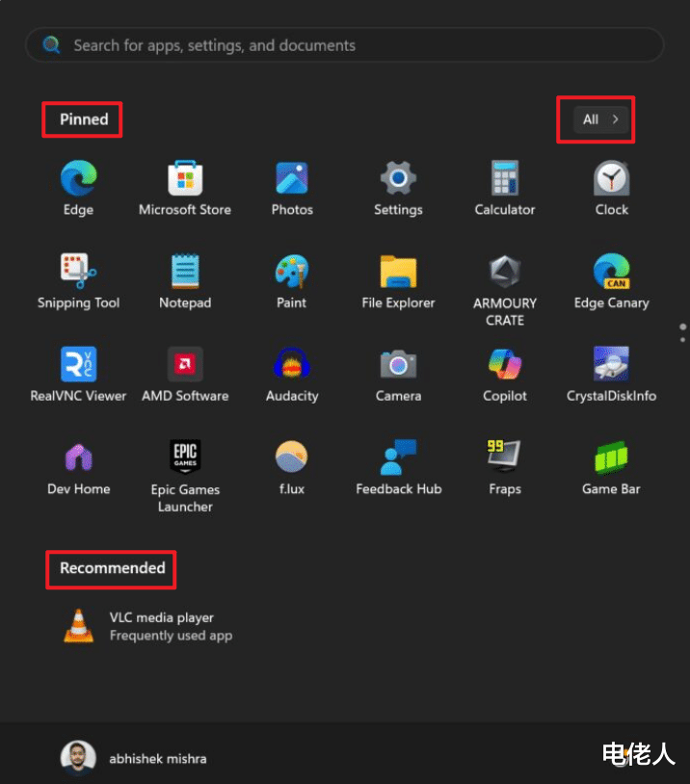This screenshot has height=784, width=690.
Task: Open CrystalDiskInfo
Action: click(611, 374)
